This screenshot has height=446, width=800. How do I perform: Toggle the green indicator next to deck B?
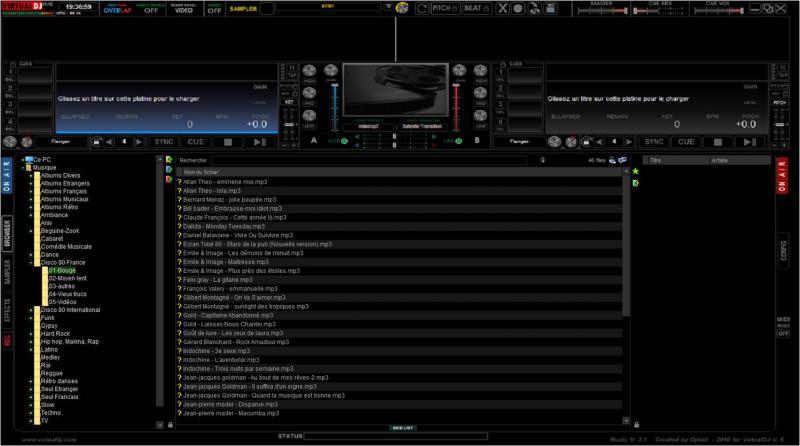pos(459,141)
